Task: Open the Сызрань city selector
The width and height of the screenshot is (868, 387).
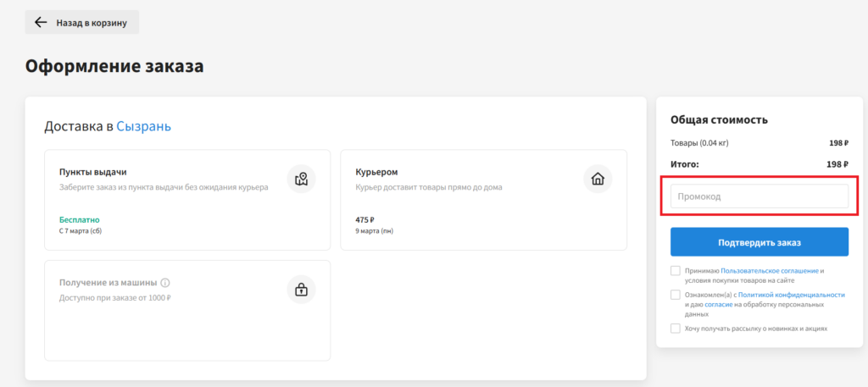Action: pyautogui.click(x=144, y=127)
